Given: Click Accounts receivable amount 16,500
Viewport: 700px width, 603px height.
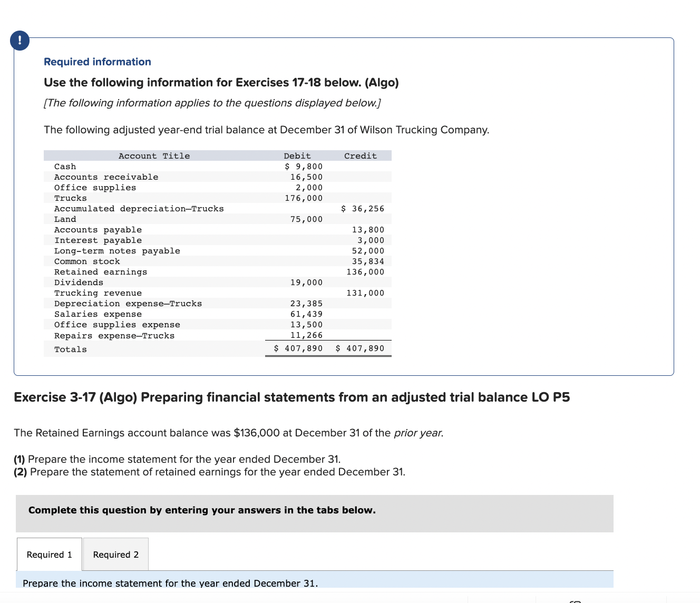Looking at the screenshot, I should tap(306, 177).
